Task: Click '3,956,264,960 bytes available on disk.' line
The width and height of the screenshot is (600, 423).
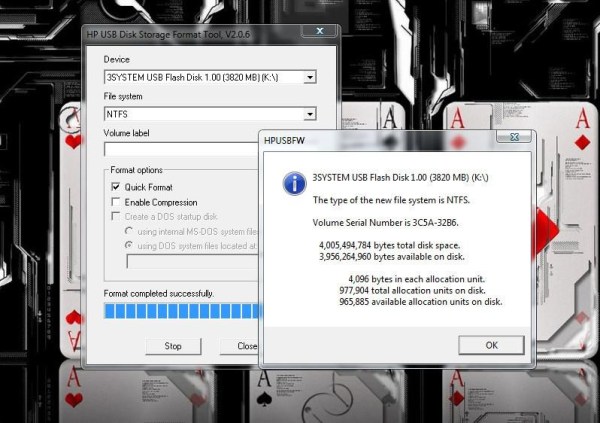Action: pyautogui.click(x=392, y=256)
